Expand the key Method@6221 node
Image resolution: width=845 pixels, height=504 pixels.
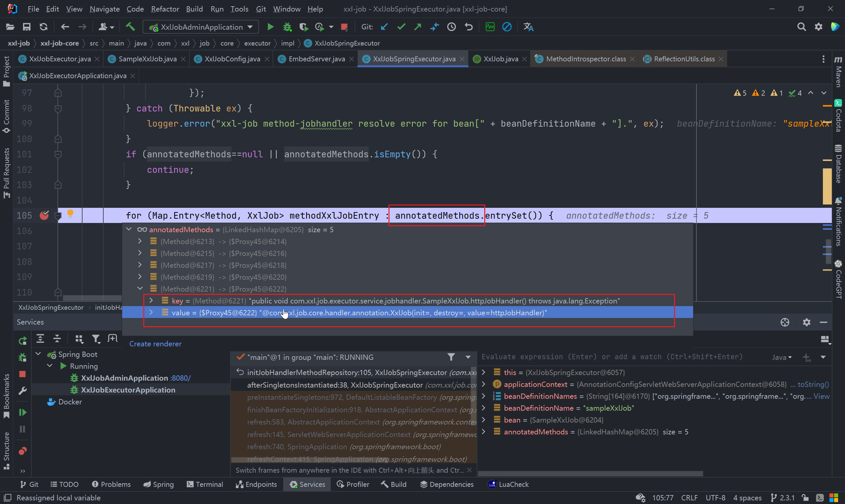tap(151, 300)
